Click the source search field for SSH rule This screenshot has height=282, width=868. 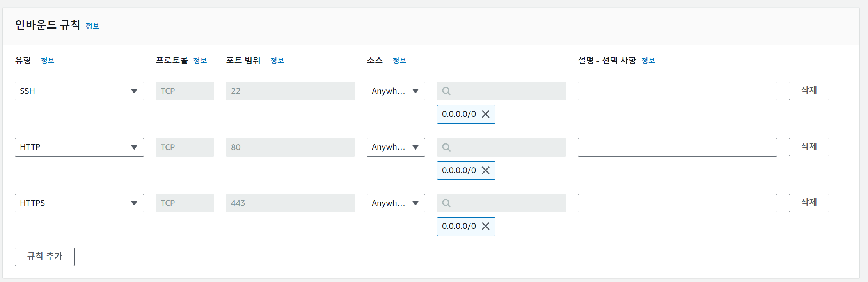click(501, 91)
